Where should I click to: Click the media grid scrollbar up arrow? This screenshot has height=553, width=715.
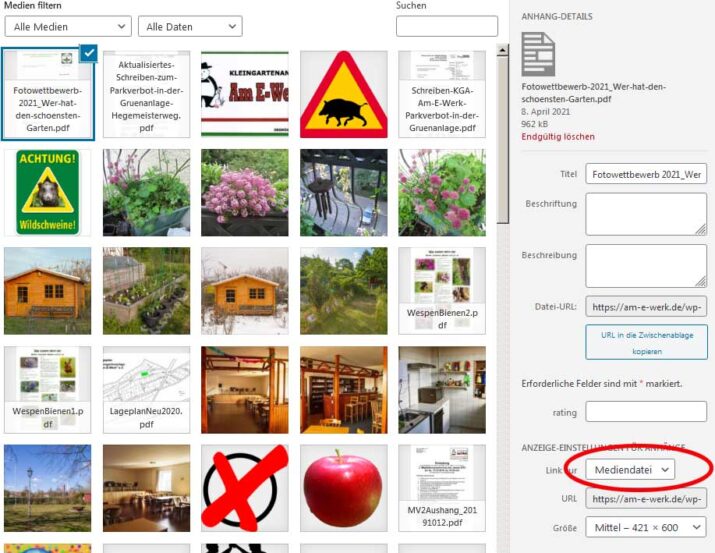[503, 50]
